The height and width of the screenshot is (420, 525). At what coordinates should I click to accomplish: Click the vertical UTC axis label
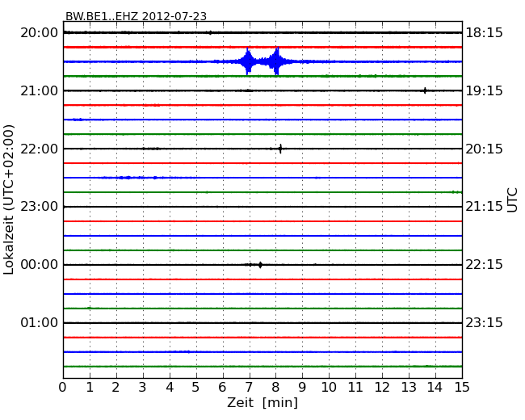pyautogui.click(x=512, y=200)
